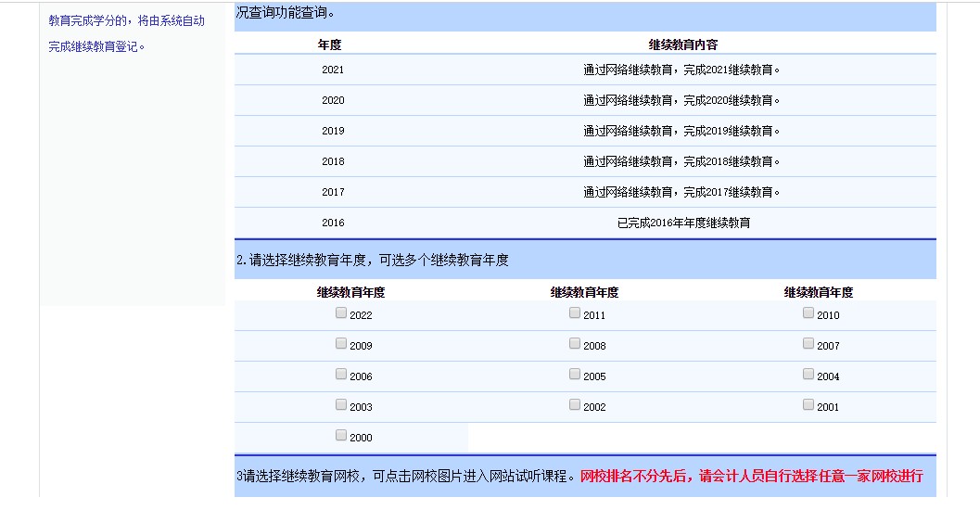Image resolution: width=980 pixels, height=510 pixels.
Task: Click the 2021 completed education record row
Action: click(x=681, y=70)
